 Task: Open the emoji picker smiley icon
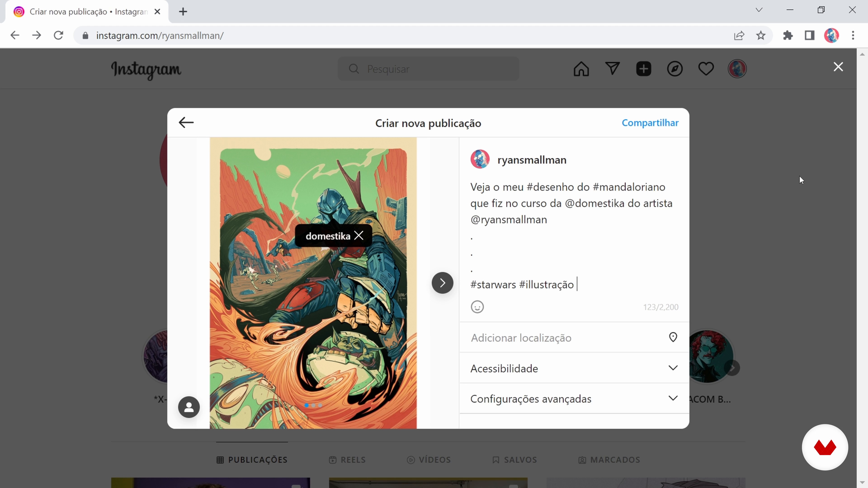coord(477,307)
